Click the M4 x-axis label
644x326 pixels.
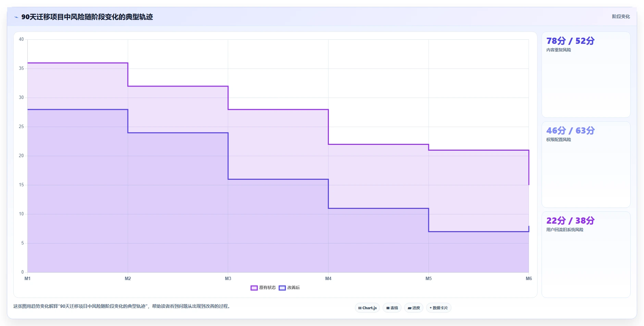[x=328, y=278]
